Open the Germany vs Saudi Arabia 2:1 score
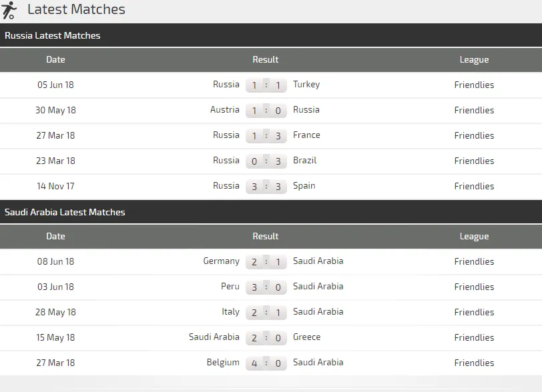This screenshot has height=392, width=542. [x=266, y=262]
